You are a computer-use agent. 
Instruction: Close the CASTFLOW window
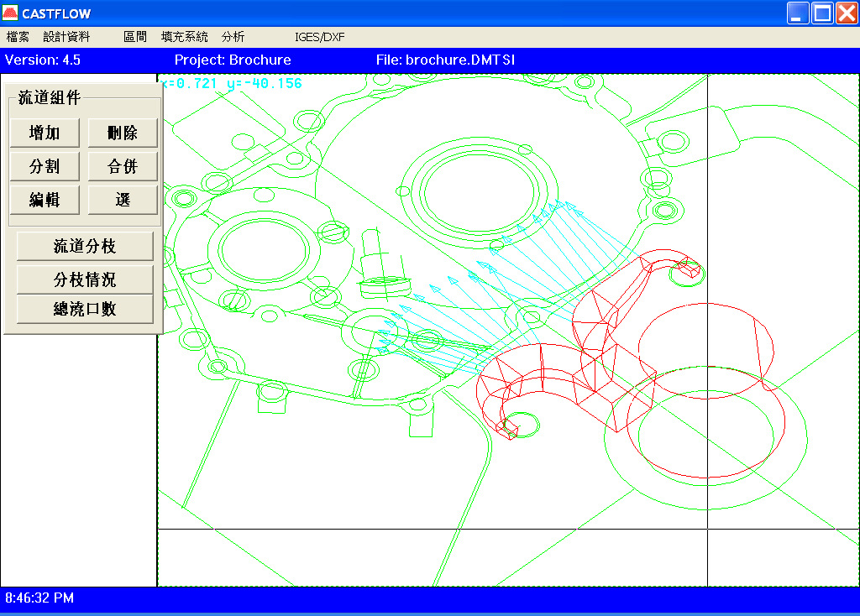click(x=847, y=13)
